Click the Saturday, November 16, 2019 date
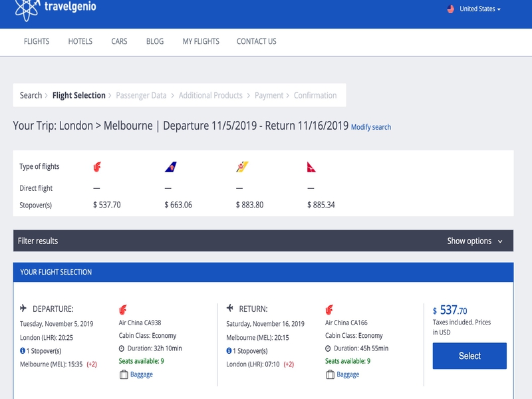 click(x=265, y=324)
